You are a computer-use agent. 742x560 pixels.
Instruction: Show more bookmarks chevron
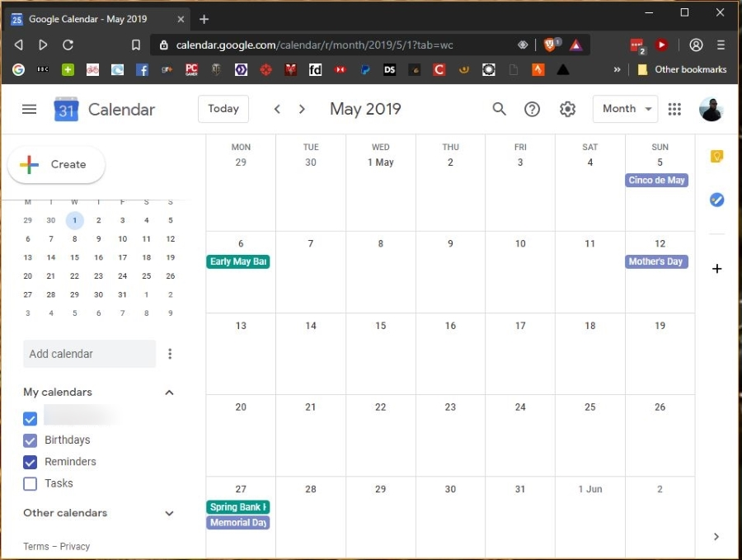[x=617, y=69]
